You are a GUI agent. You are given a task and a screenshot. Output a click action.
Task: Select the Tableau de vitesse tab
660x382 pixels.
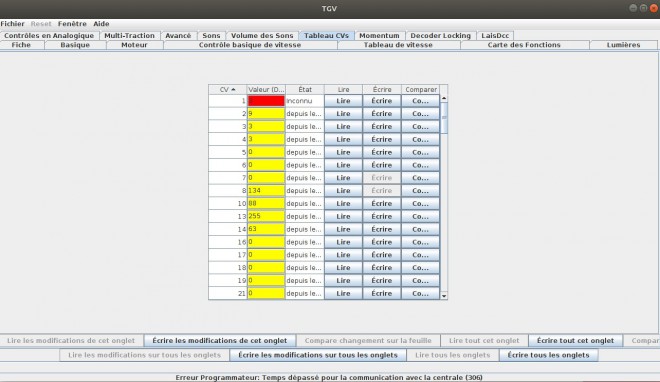[398, 45]
